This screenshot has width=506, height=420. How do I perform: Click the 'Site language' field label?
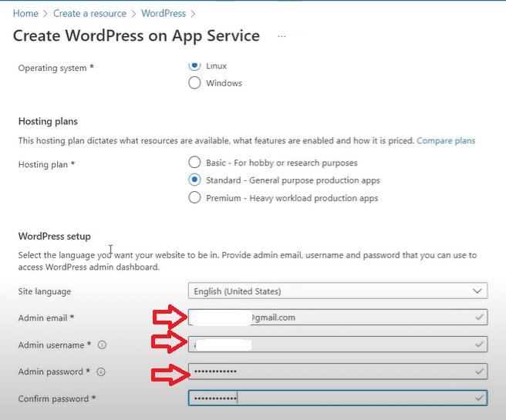(x=45, y=291)
